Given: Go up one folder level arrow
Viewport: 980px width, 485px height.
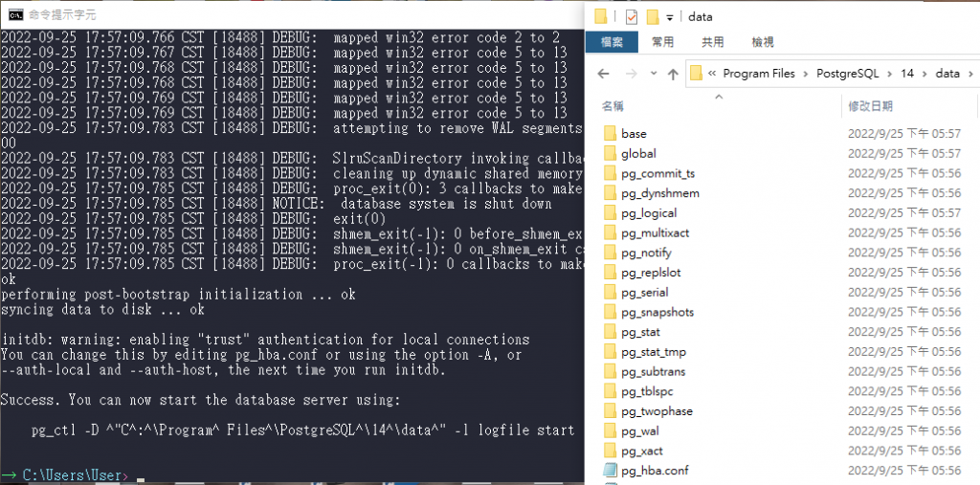Looking at the screenshot, I should click(673, 74).
